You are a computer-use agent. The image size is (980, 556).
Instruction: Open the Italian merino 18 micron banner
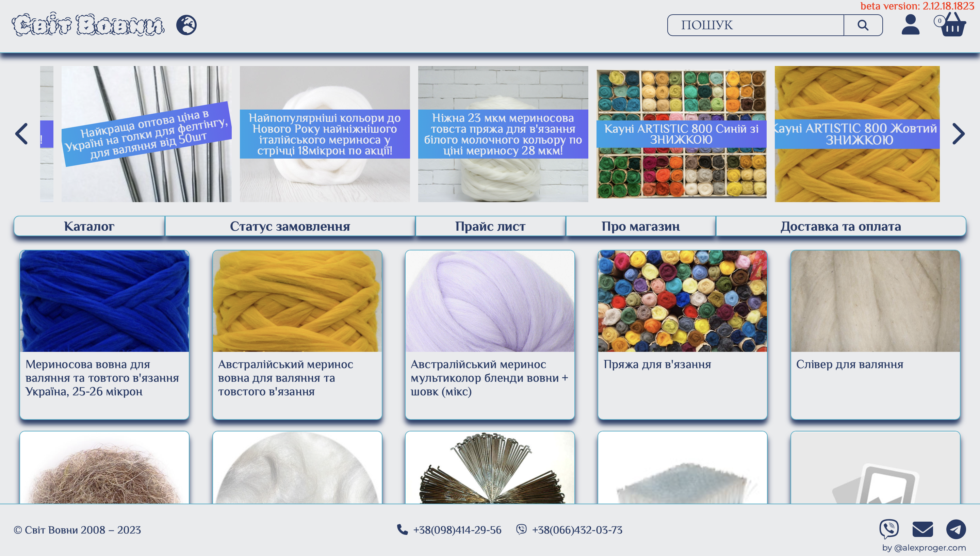(x=325, y=134)
